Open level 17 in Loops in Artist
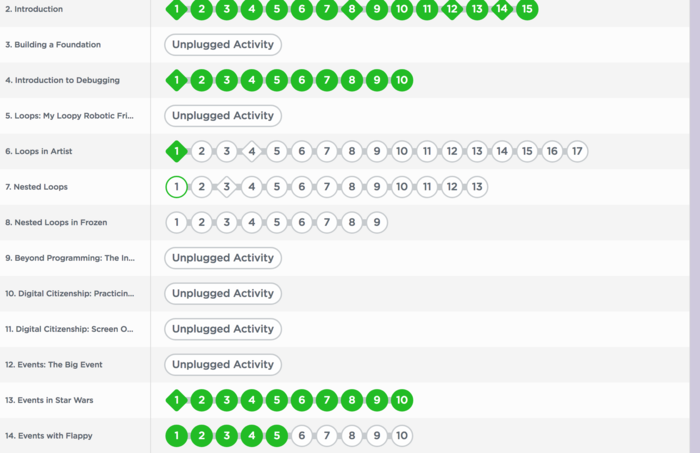This screenshot has height=453, width=700. (577, 152)
